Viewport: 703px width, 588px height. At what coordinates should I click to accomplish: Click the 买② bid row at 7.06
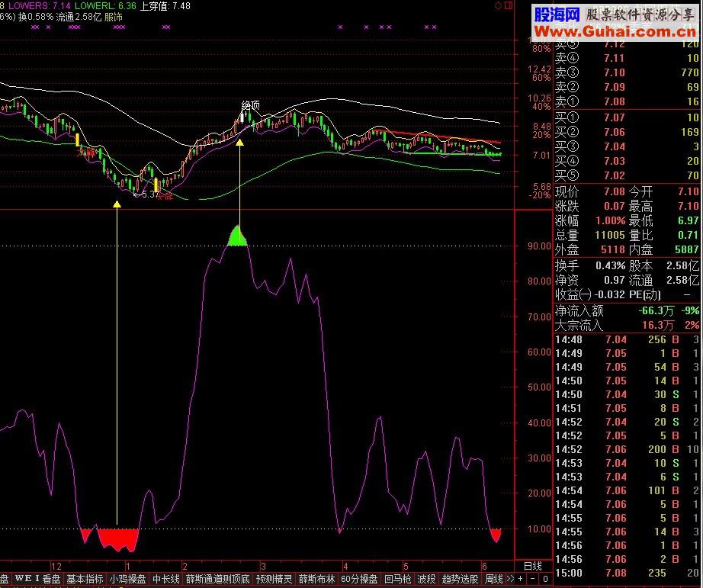coord(627,132)
